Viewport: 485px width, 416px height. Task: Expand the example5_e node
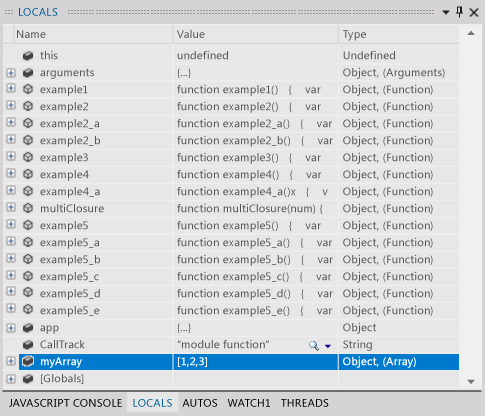point(11,308)
